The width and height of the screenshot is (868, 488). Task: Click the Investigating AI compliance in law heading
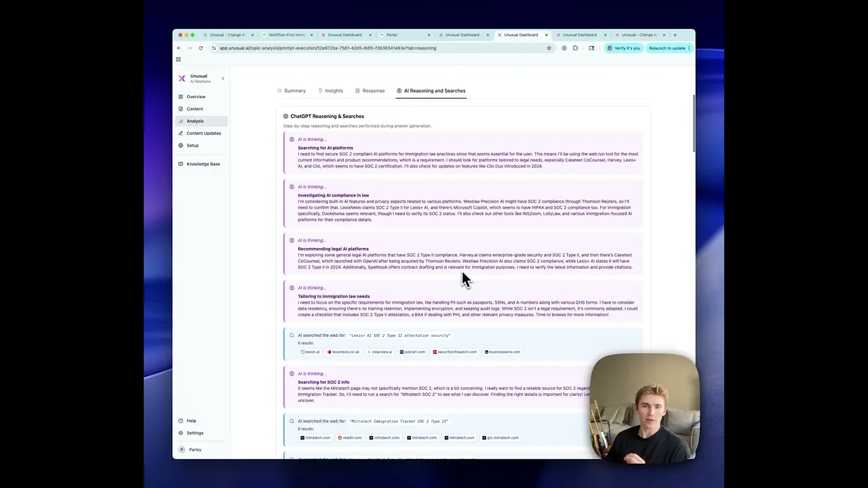click(x=333, y=195)
